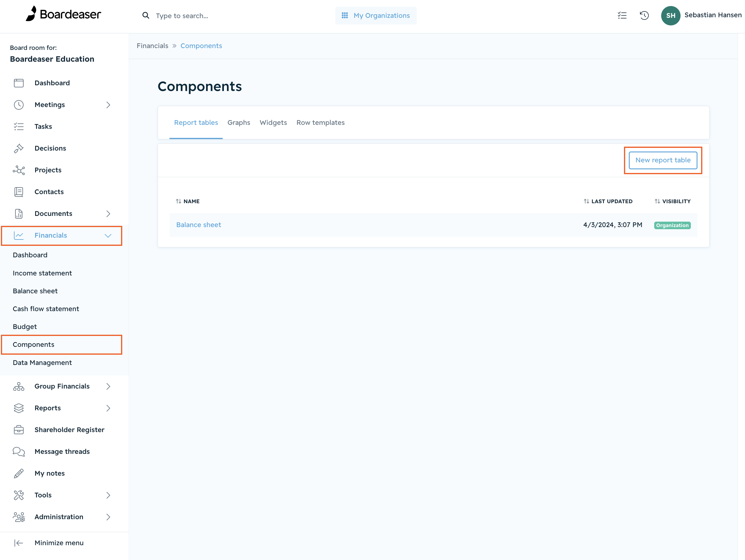The image size is (745, 560).
Task: Expand the Administration submenu chevron
Action: (108, 517)
